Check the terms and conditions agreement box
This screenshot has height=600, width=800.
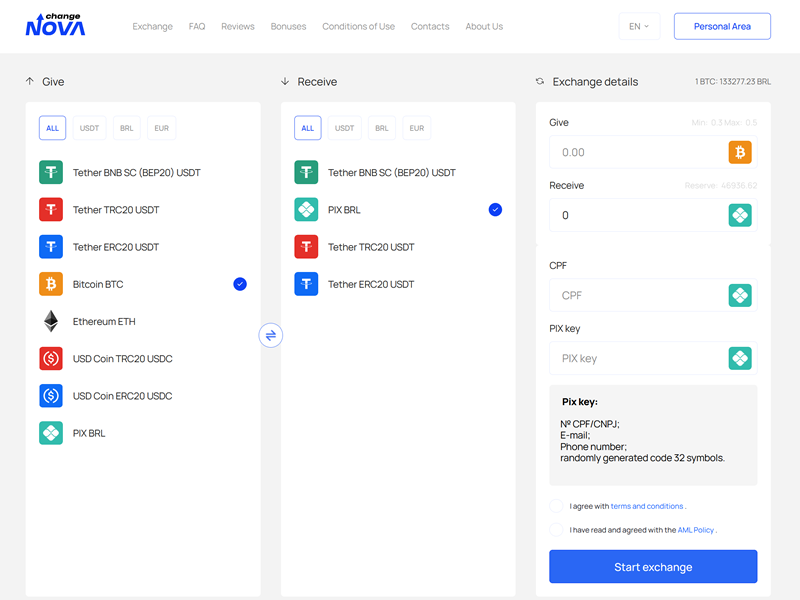(x=556, y=506)
